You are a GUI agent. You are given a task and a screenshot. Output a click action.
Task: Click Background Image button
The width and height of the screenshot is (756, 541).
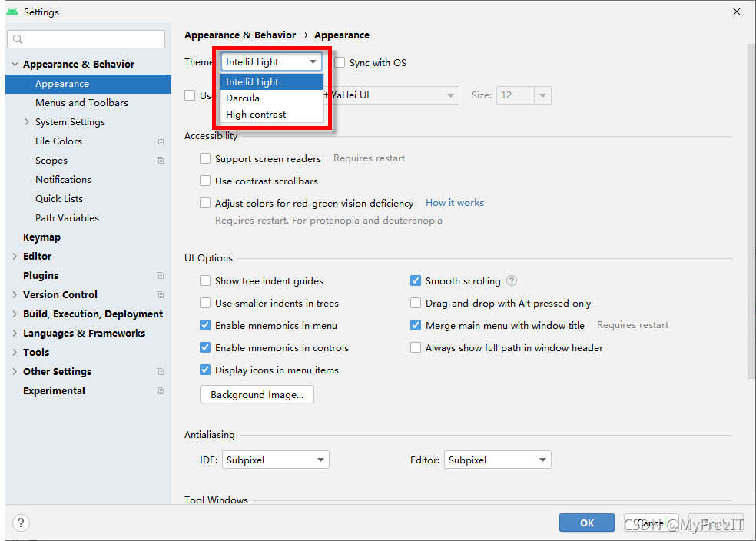click(257, 394)
